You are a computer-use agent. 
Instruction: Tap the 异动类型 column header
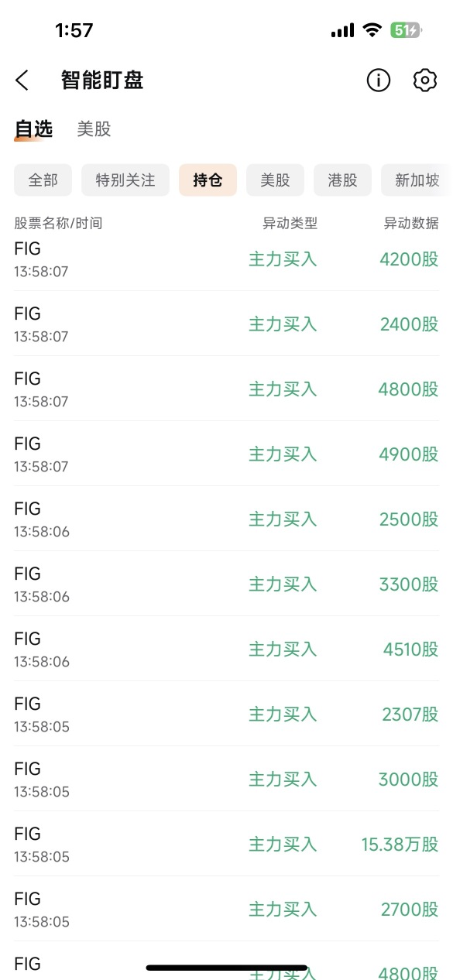(290, 224)
